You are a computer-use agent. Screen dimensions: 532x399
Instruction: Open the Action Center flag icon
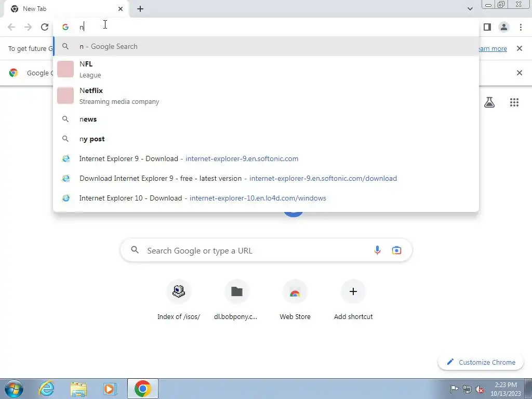(x=454, y=389)
